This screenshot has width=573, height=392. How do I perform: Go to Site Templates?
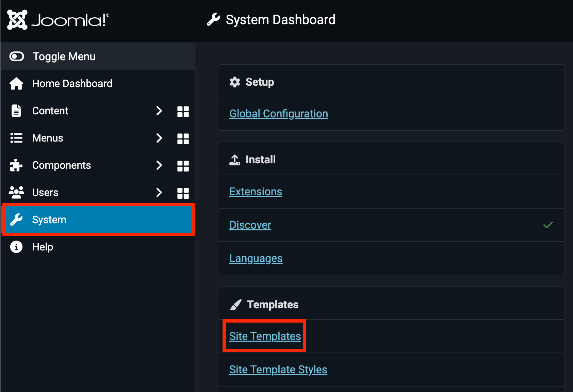coord(265,336)
